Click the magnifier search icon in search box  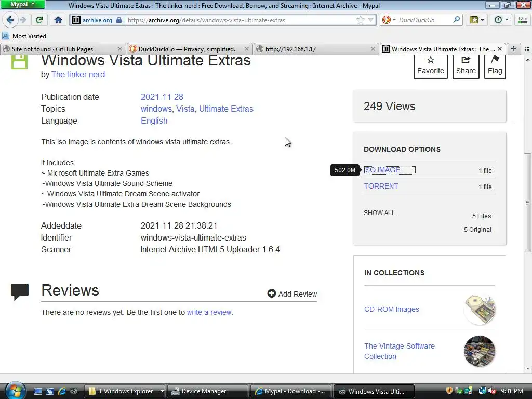point(456,20)
